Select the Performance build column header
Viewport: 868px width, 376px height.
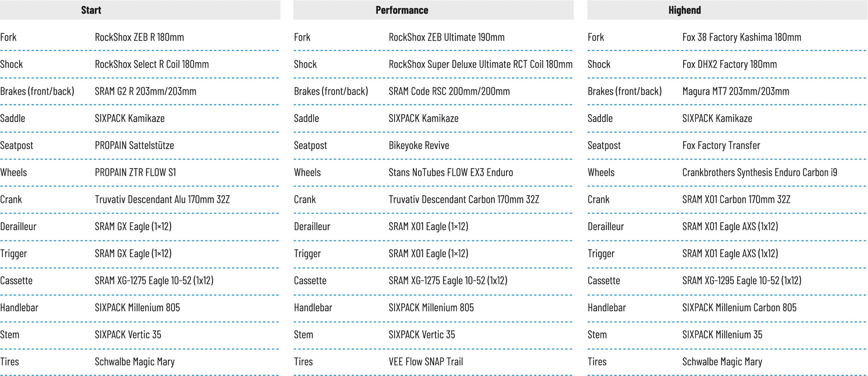pyautogui.click(x=402, y=10)
